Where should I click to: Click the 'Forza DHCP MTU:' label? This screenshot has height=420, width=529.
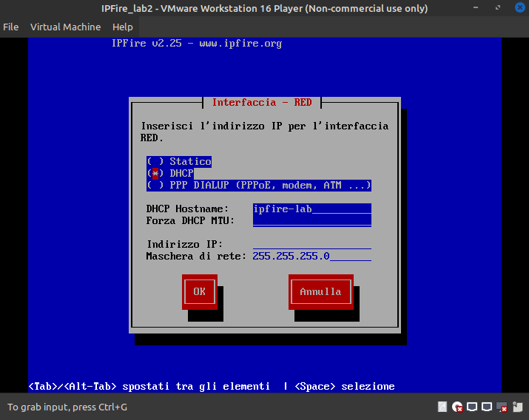(190, 221)
